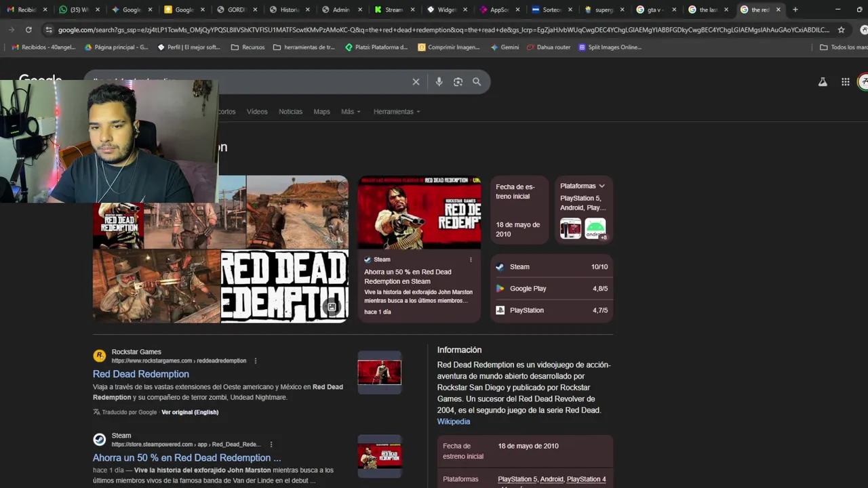868x488 pixels.
Task: Open the Red Dead Redemption Rockstar link
Action: tap(141, 374)
